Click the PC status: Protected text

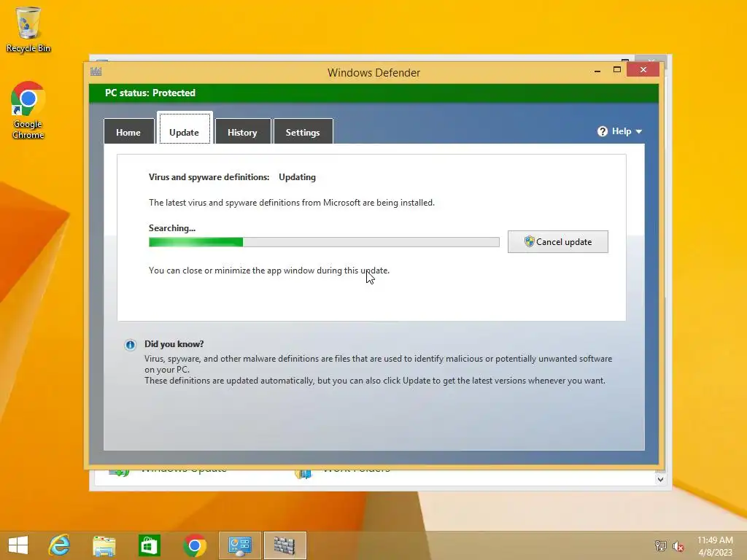click(150, 93)
